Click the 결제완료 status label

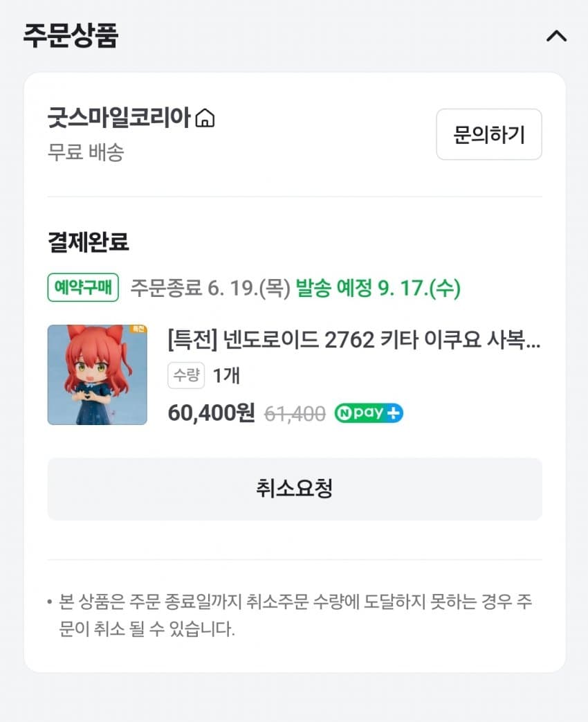pyautogui.click(x=88, y=242)
